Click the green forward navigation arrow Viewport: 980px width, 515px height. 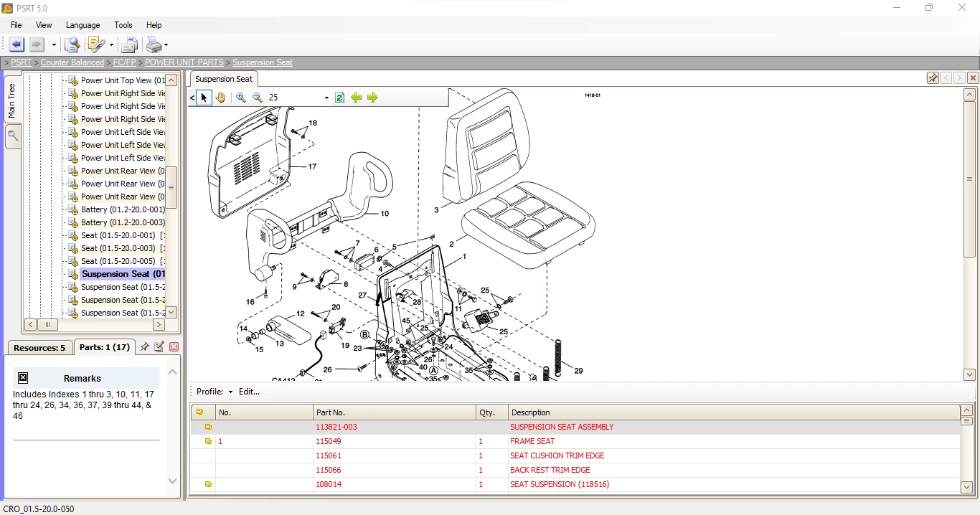pos(372,98)
